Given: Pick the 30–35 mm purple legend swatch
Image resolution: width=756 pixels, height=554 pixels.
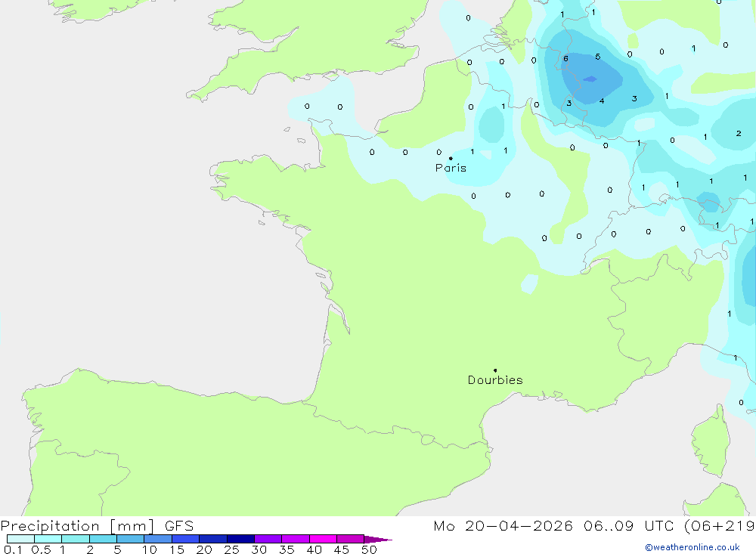Looking at the screenshot, I should (x=268, y=539).
